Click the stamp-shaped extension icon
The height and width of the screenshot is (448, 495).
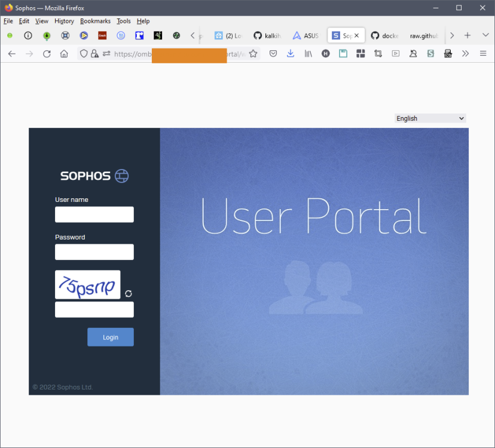[x=413, y=54]
